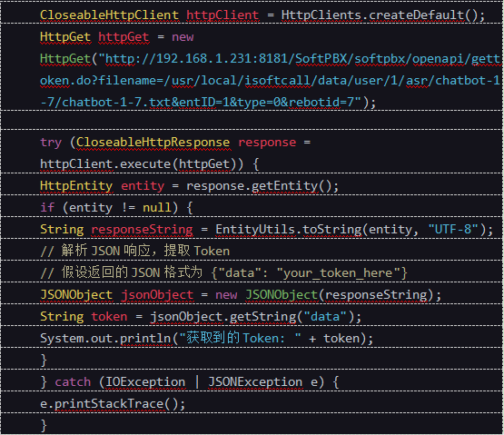Click the try keyword
Viewport: 504px width, 435px height.
point(51,143)
